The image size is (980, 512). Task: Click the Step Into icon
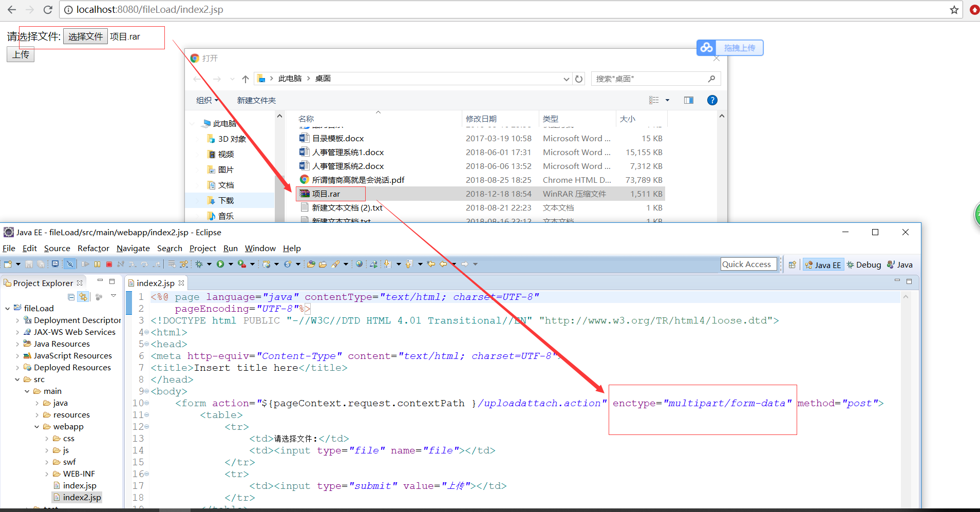[x=133, y=264]
